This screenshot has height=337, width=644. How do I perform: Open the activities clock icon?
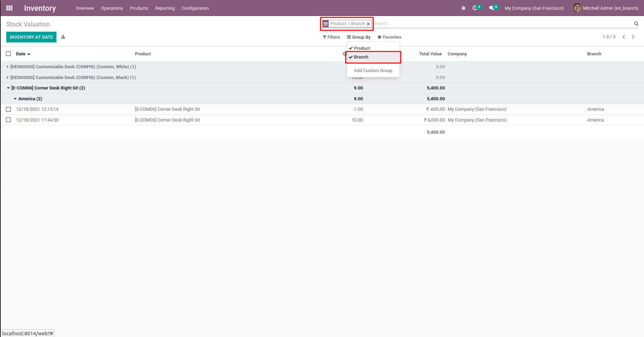475,8
